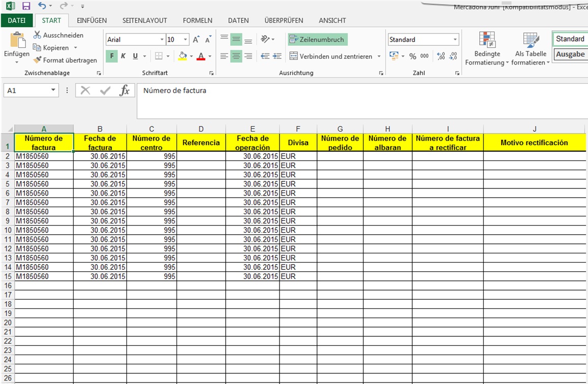Open the DATEI tab
Image resolution: width=588 pixels, height=384 pixels.
click(17, 21)
